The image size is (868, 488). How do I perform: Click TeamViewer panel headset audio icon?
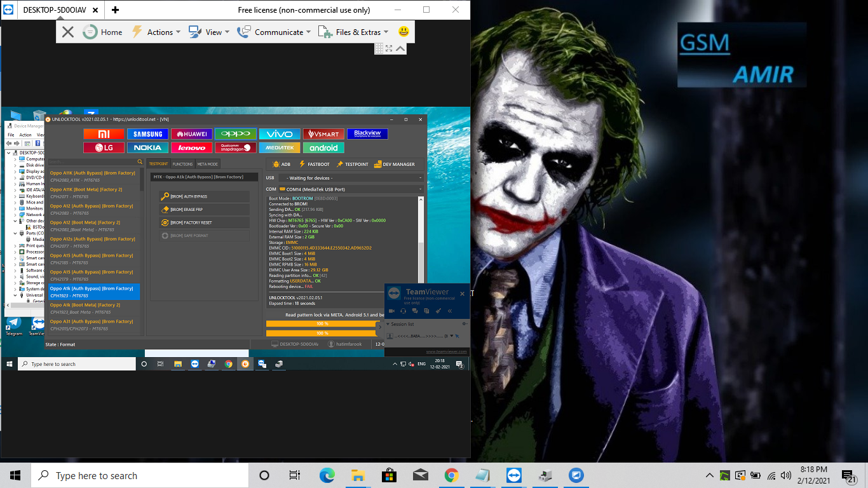(x=403, y=311)
